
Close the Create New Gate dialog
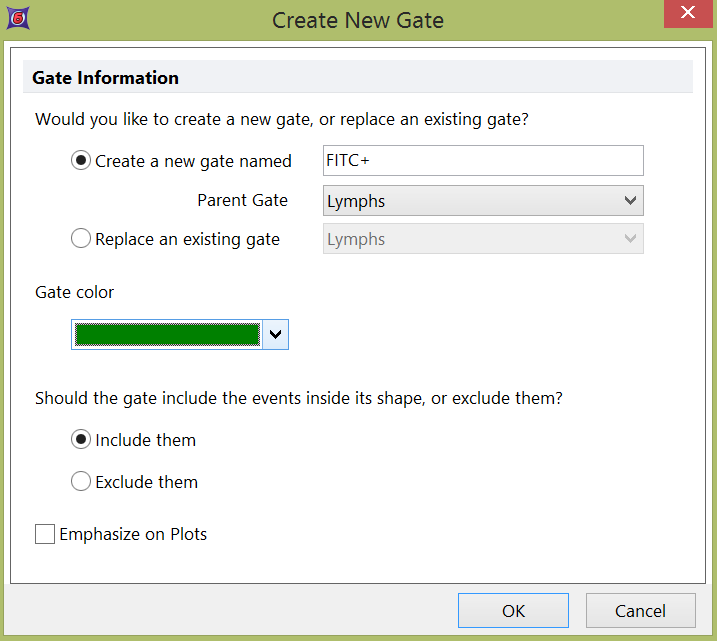pyautogui.click(x=687, y=14)
